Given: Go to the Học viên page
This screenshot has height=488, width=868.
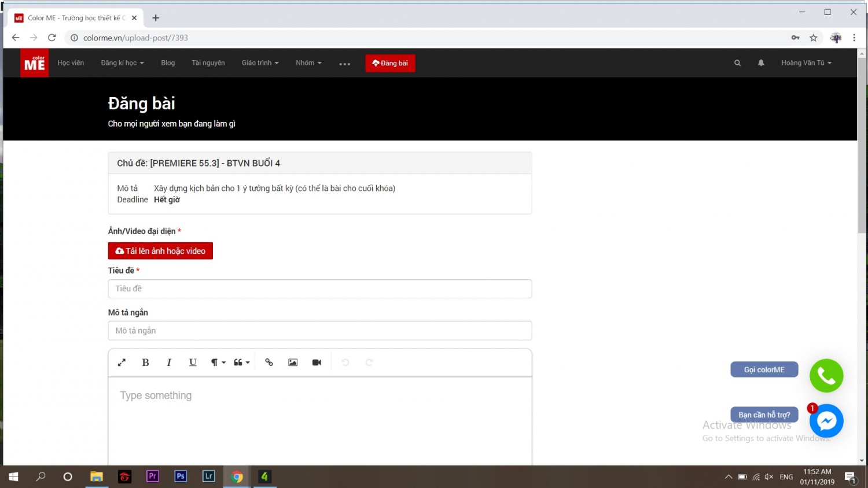Looking at the screenshot, I should (x=71, y=63).
